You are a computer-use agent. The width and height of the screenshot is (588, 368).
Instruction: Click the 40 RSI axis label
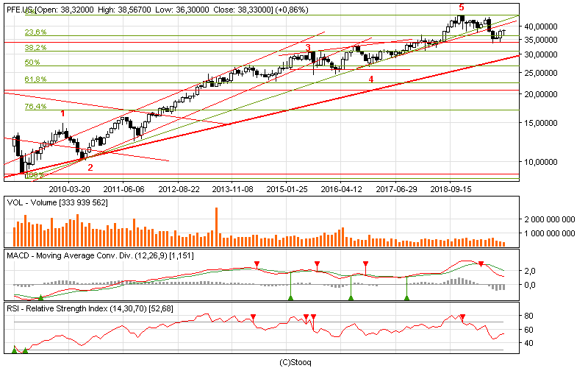tap(528, 343)
